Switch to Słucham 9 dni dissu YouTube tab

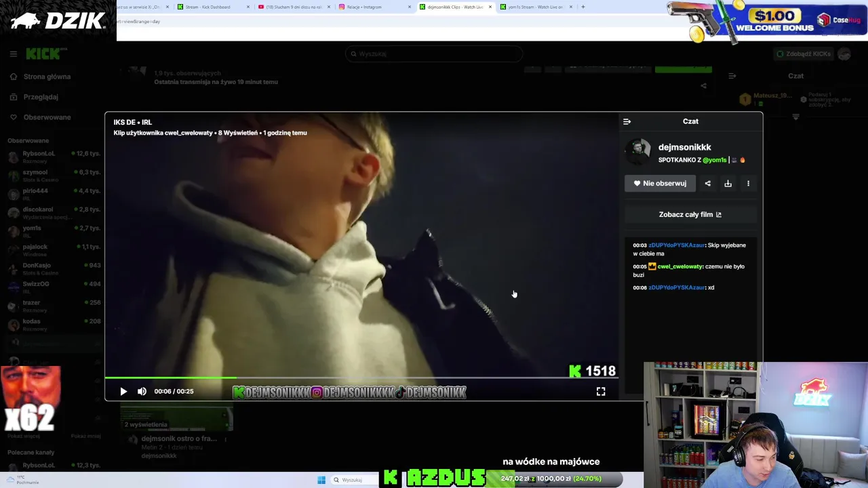(293, 7)
